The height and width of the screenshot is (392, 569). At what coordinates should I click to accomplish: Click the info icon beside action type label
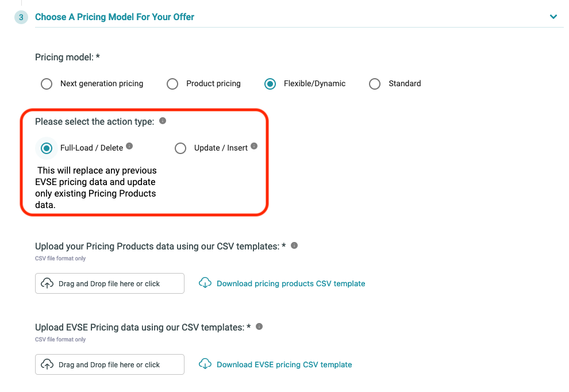point(163,121)
